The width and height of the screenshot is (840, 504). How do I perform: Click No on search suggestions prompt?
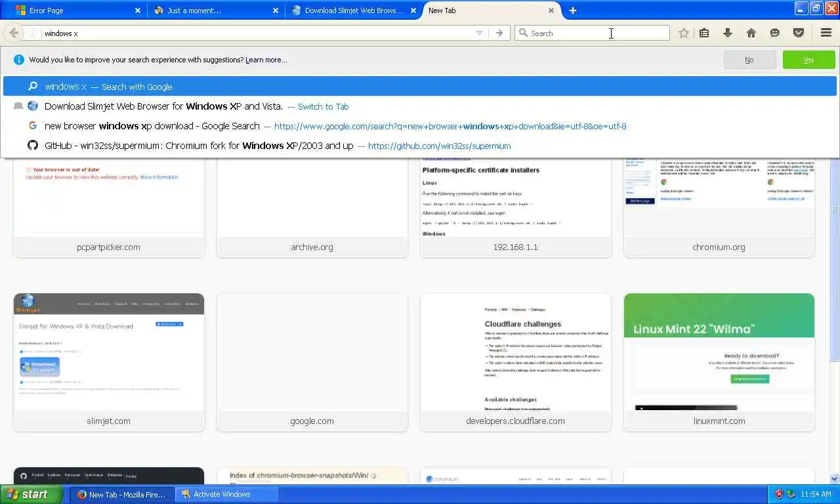[x=749, y=60]
